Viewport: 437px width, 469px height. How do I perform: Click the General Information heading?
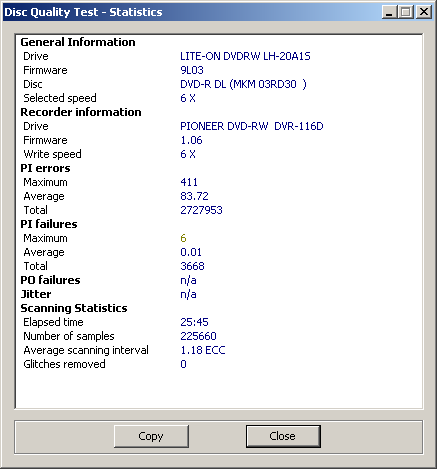78,42
